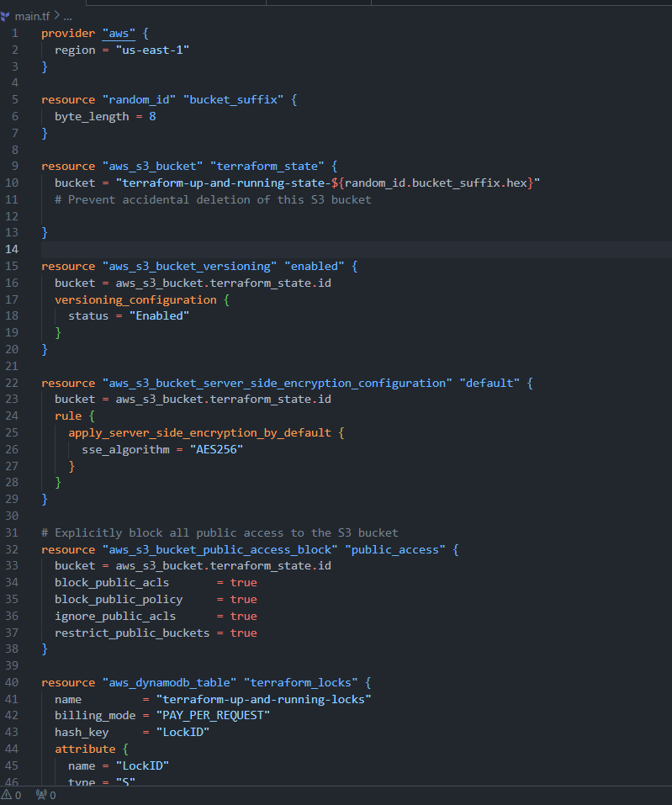Image resolution: width=672 pixels, height=805 pixels.
Task: Open the breadcrumb ellipsis symbol menu
Action: 68,17
